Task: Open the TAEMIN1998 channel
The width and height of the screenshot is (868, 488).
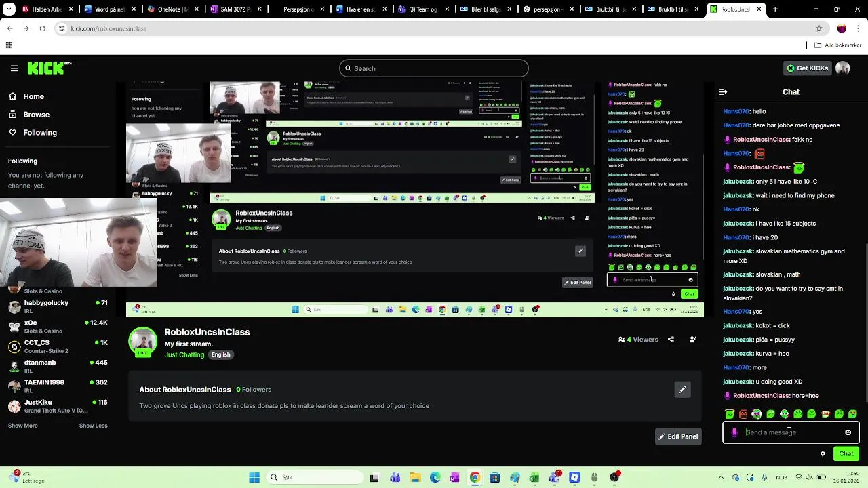Action: tap(58, 386)
